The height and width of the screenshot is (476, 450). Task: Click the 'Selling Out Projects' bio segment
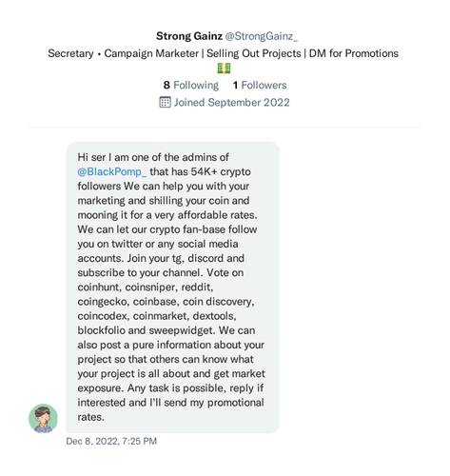point(254,53)
